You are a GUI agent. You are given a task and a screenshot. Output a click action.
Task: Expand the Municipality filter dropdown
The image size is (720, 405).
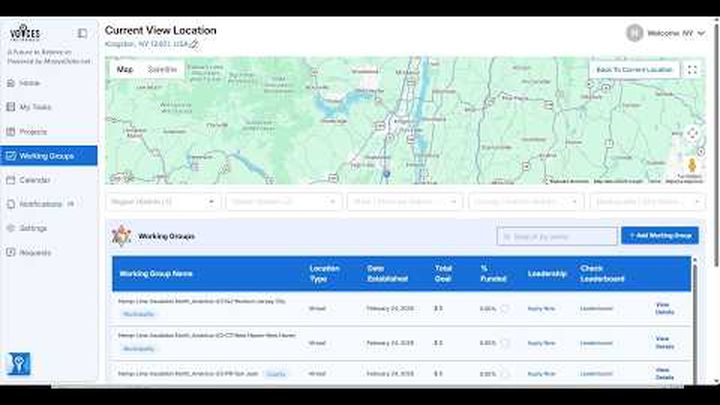click(x=644, y=202)
